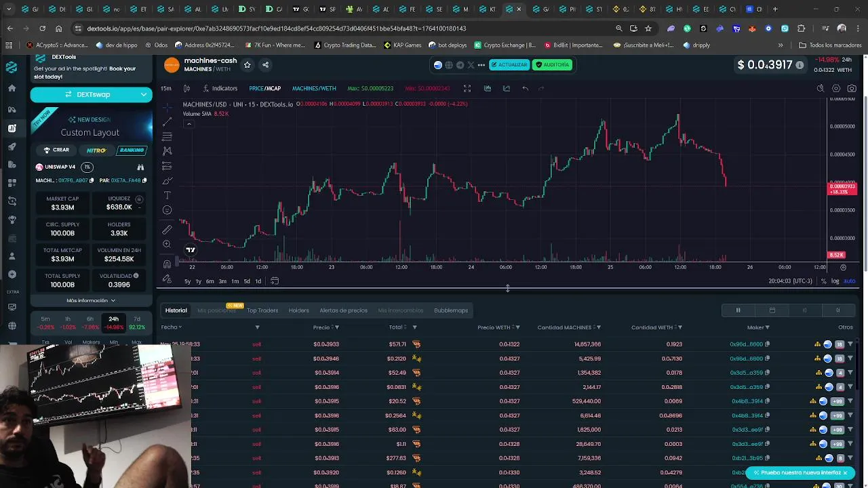The image size is (868, 488).
Task: Click the AUDITORÍA button
Action: pyautogui.click(x=553, y=65)
